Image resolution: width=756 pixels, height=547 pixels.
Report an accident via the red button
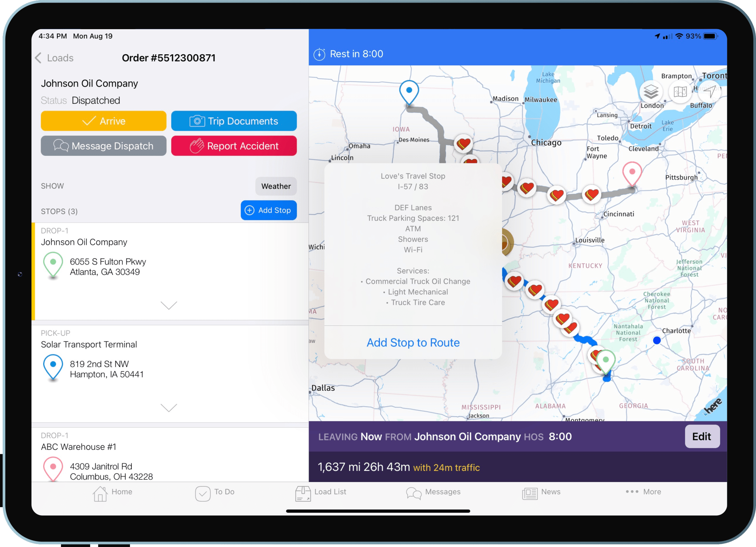[x=234, y=146]
